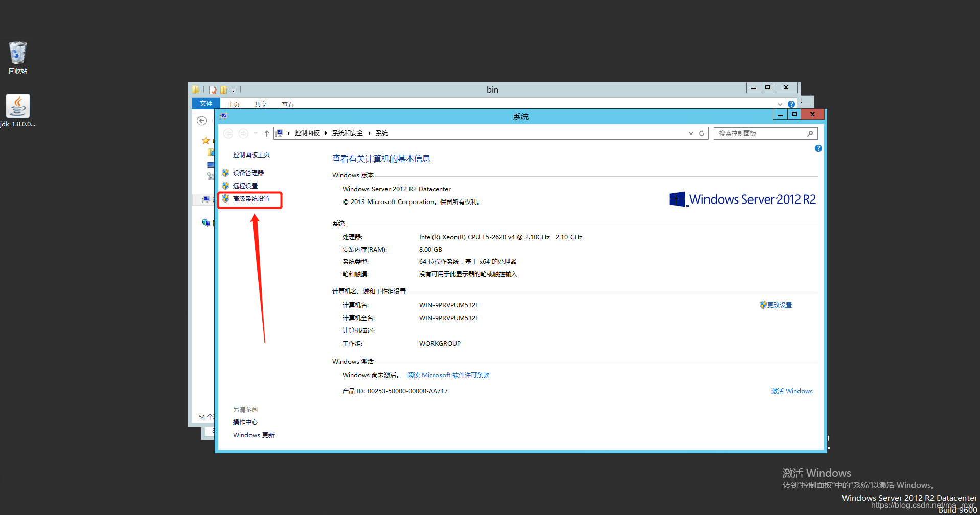Open 设备管理器 from the sidebar

248,173
